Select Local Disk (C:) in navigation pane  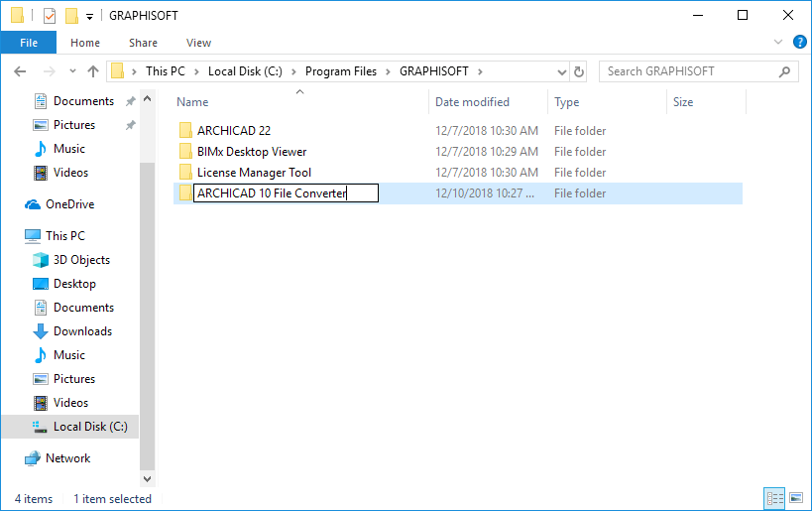pyautogui.click(x=90, y=427)
